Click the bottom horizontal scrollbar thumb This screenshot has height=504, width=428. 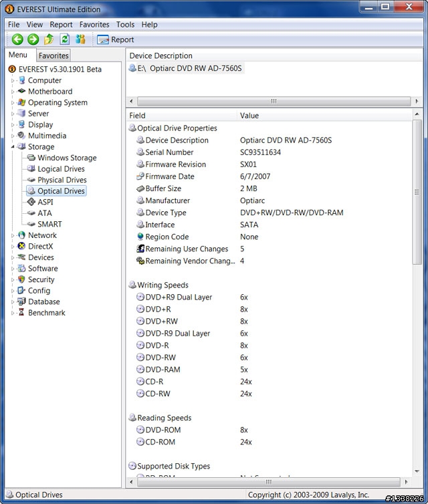click(x=269, y=482)
